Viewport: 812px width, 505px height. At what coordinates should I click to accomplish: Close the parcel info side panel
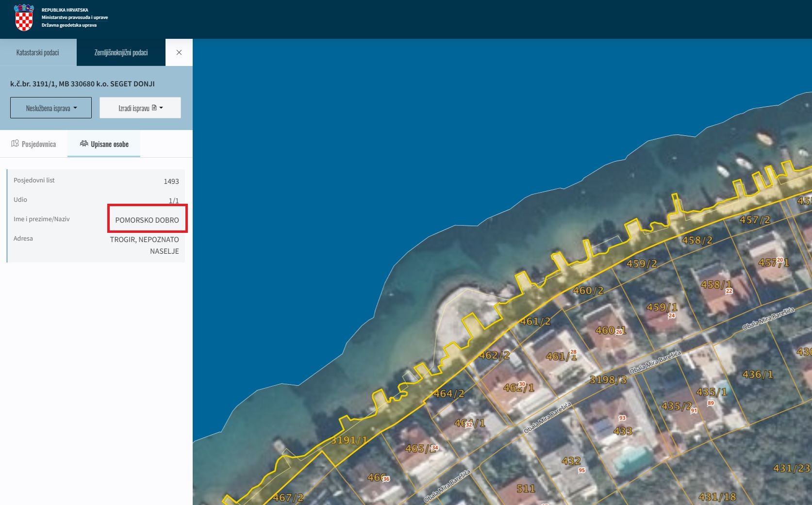(x=179, y=52)
